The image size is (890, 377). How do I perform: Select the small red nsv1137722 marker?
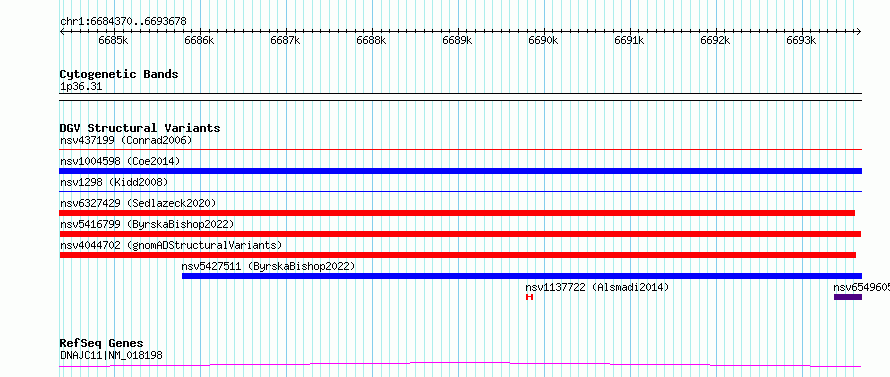point(530,297)
